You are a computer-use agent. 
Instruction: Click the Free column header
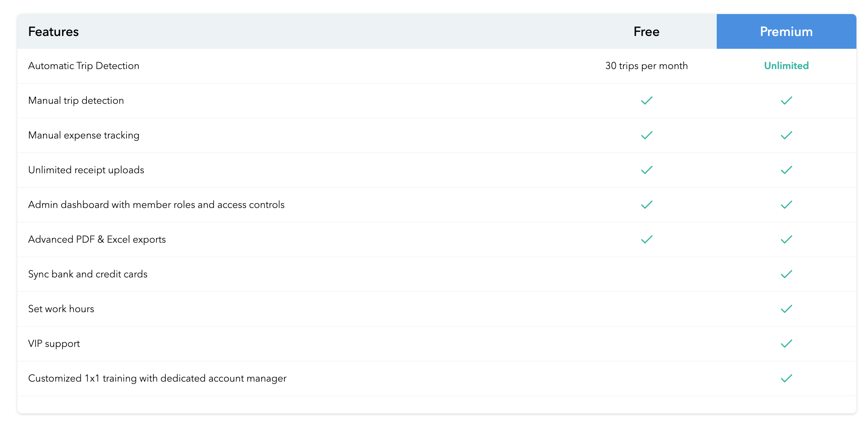tap(646, 32)
